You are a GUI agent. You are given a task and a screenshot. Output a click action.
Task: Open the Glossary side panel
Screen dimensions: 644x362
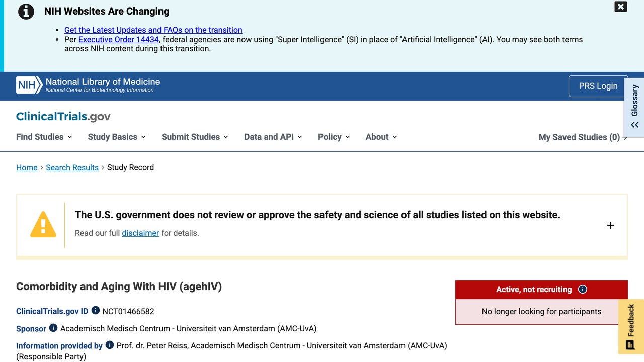click(634, 107)
